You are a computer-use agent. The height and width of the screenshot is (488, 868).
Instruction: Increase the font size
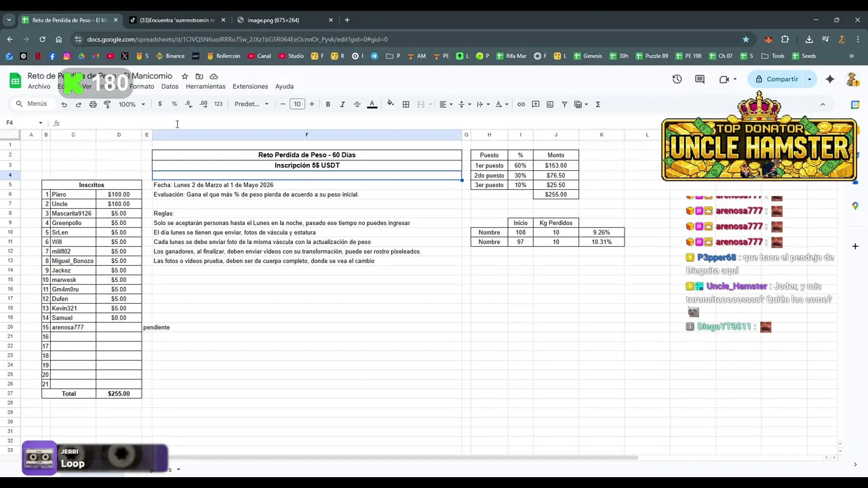click(312, 104)
